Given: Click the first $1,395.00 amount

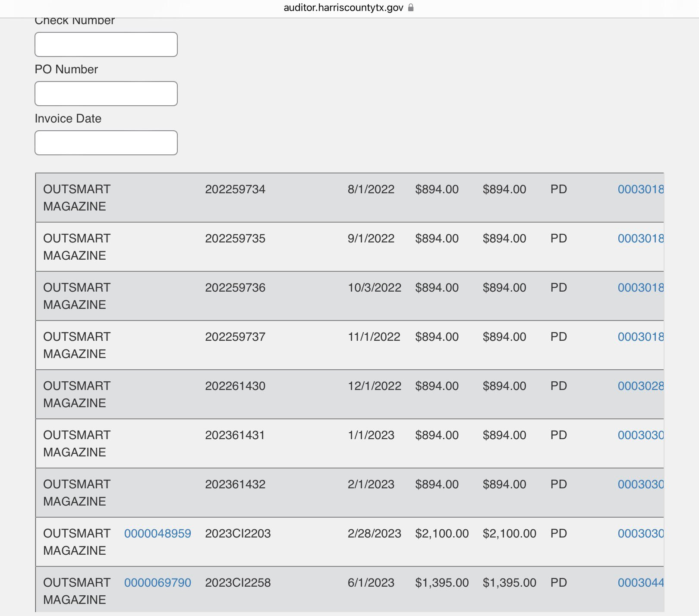Looking at the screenshot, I should [x=442, y=583].
